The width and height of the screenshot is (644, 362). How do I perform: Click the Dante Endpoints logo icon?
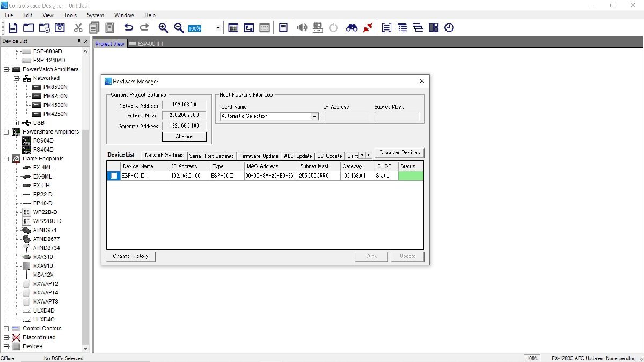16,159
